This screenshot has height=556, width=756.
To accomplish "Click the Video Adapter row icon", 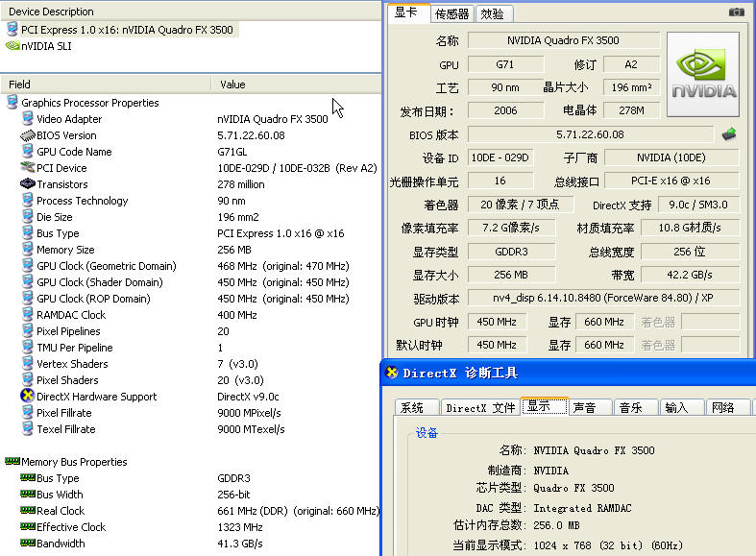I will [x=28, y=118].
